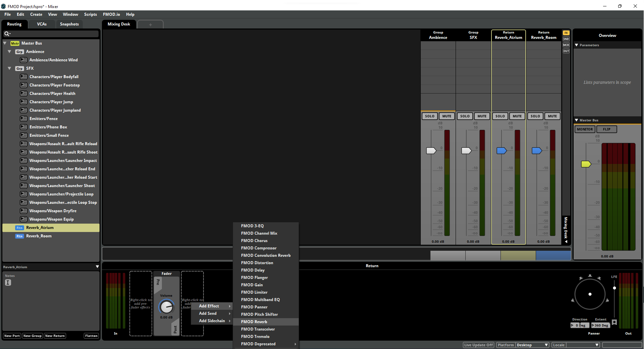Click the FLIP button in Overview
The height and width of the screenshot is (349, 644).
tap(607, 129)
